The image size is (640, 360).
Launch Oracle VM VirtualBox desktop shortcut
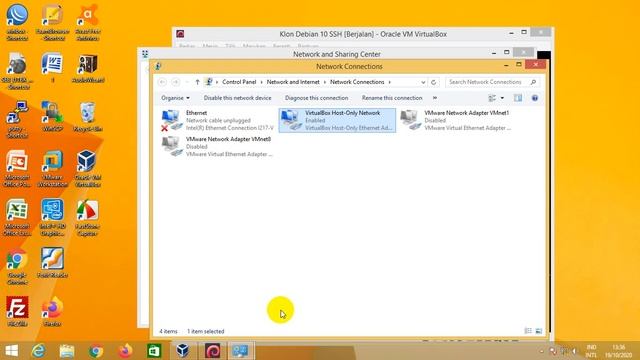87,168
